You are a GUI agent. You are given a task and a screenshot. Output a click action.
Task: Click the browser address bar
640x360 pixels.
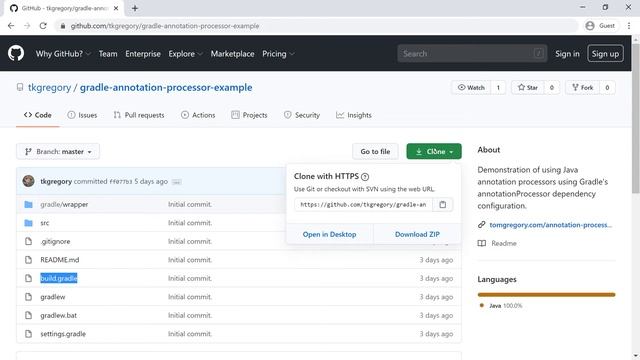click(316, 26)
